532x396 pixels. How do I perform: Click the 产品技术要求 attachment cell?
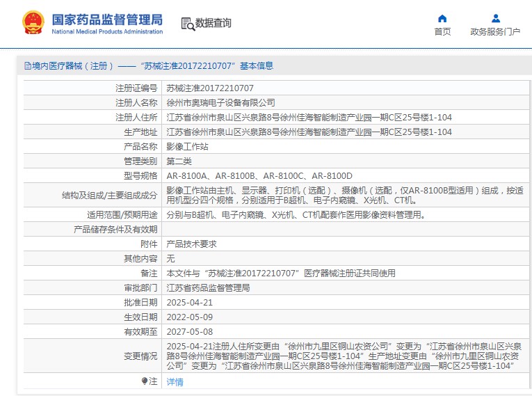tap(191, 244)
